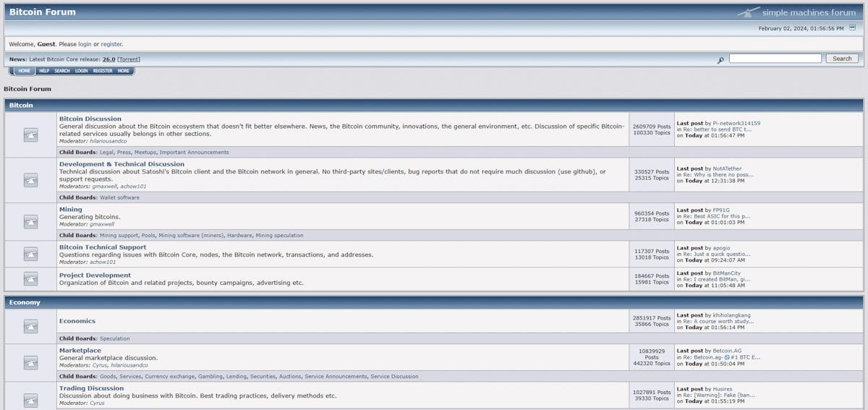View last poster BitManCity profile
This screenshot has width=868, height=410.
727,273
